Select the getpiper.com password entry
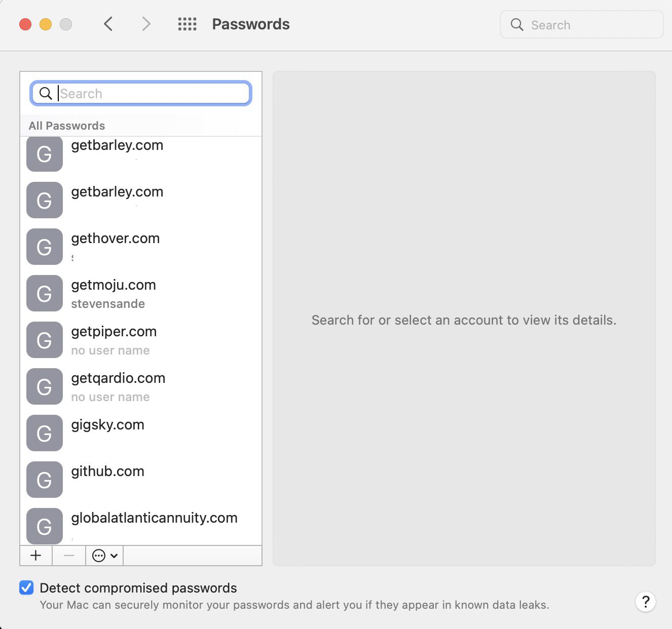The height and width of the screenshot is (629, 672). (x=141, y=340)
